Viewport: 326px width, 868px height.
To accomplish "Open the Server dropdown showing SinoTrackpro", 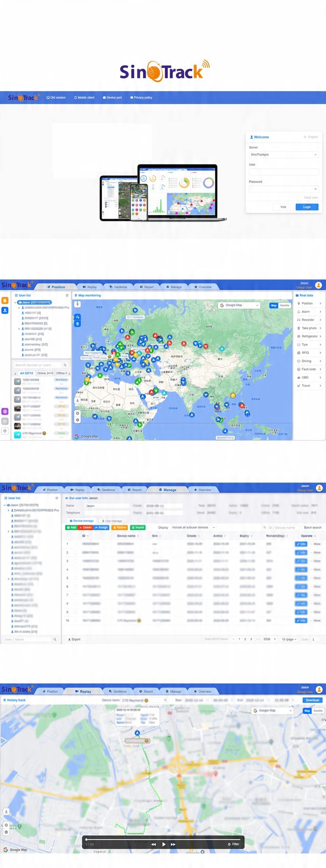I will pyautogui.click(x=284, y=155).
